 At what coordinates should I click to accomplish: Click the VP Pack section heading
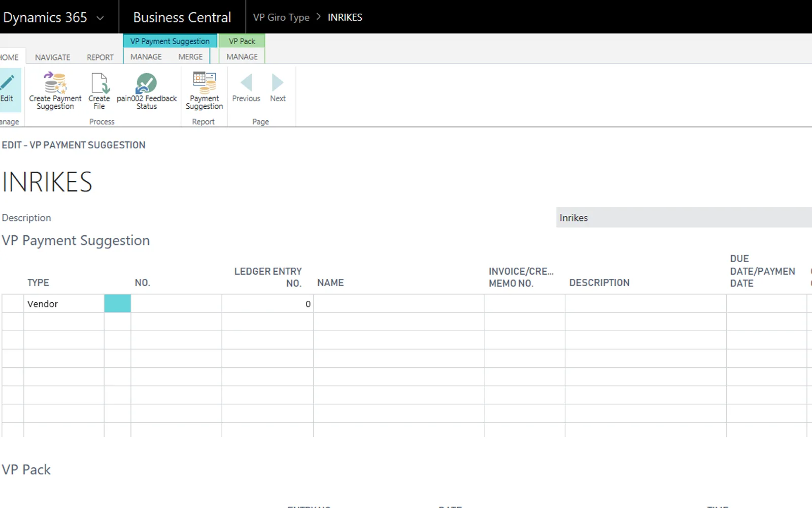(26, 469)
